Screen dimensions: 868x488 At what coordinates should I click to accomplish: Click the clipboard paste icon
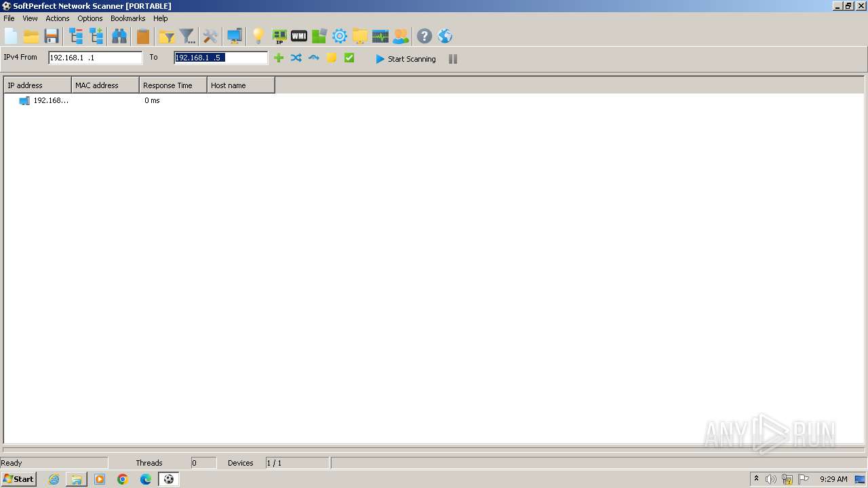coord(143,36)
